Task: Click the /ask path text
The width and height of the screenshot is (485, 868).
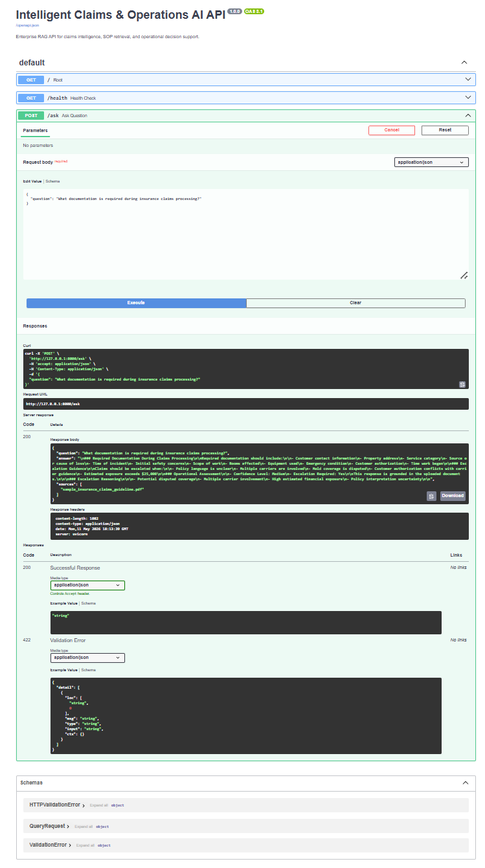Action: click(x=52, y=116)
